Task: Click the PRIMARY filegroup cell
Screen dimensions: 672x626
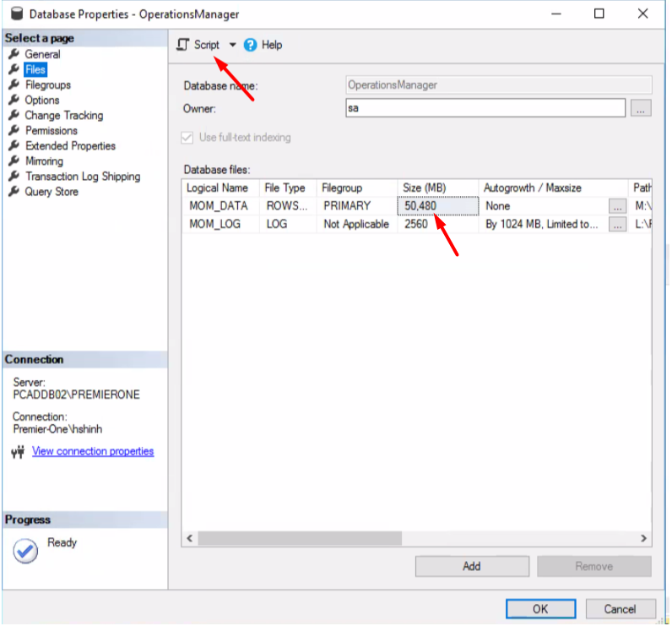Action: [x=357, y=206]
